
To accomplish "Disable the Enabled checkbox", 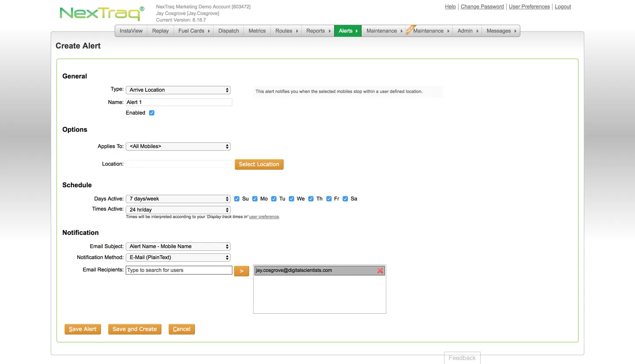I will click(151, 112).
